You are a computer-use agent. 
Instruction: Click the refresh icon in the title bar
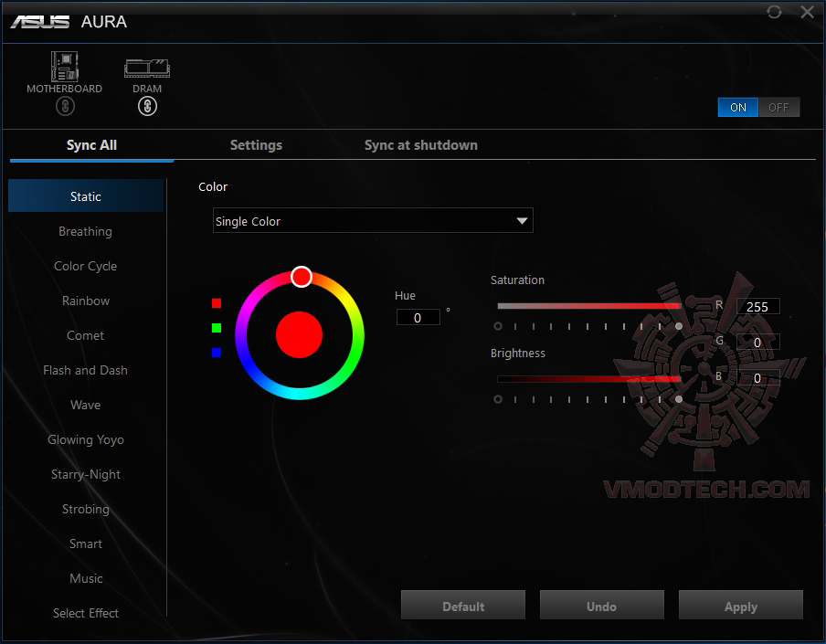[775, 12]
